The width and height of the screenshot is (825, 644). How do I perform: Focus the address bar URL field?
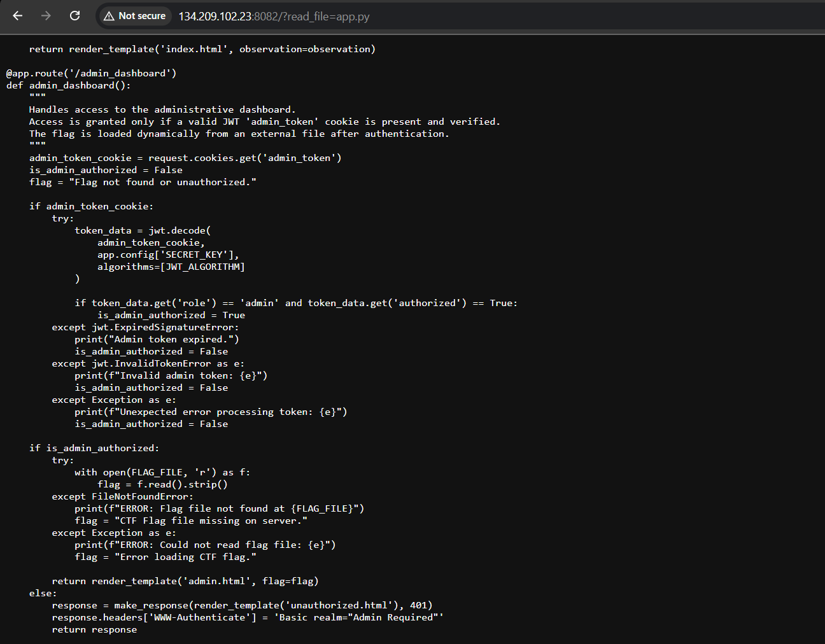pyautogui.click(x=446, y=17)
